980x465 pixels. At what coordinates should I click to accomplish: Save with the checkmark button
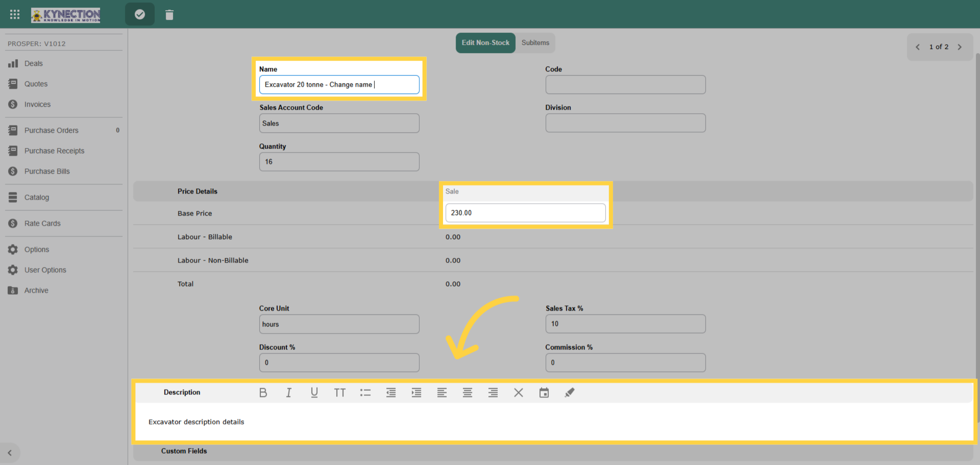[x=140, y=15]
